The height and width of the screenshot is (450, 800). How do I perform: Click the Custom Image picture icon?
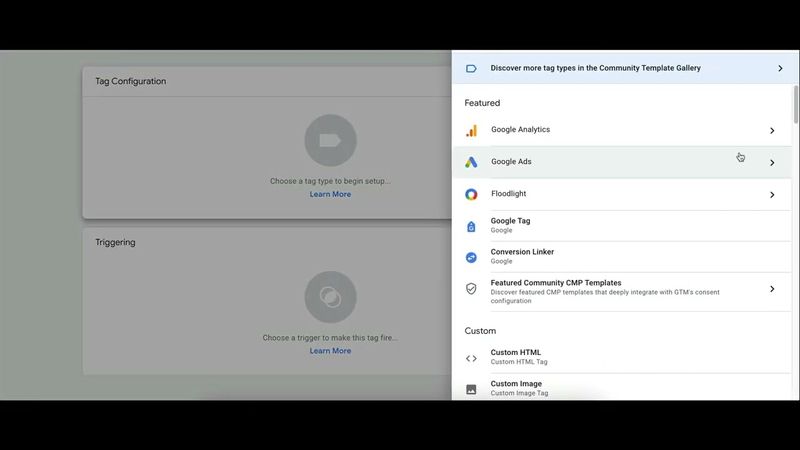[471, 389]
